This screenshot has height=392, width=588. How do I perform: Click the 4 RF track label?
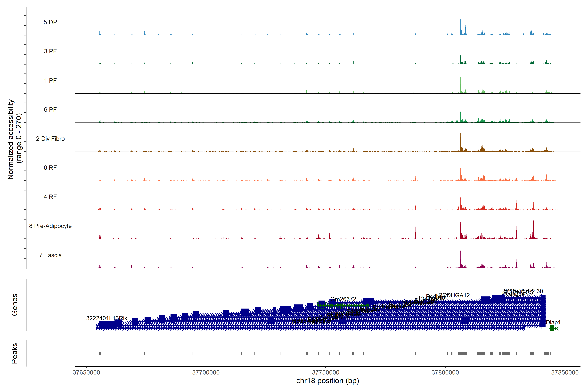coord(50,197)
